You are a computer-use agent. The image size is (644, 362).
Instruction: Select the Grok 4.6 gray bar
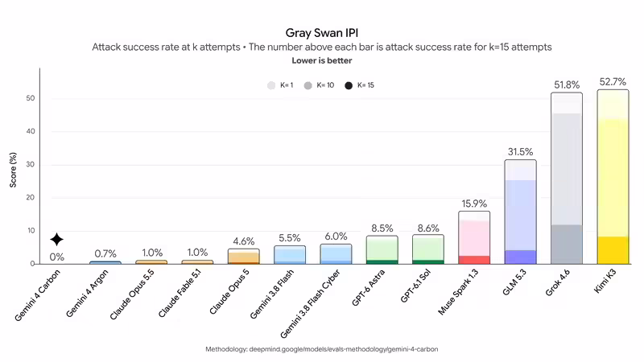(567, 178)
